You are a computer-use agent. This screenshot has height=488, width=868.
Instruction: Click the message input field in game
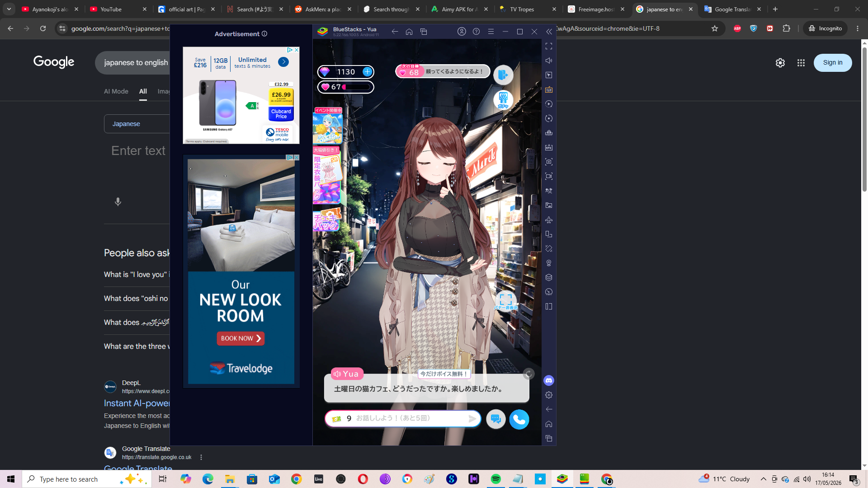tap(403, 419)
